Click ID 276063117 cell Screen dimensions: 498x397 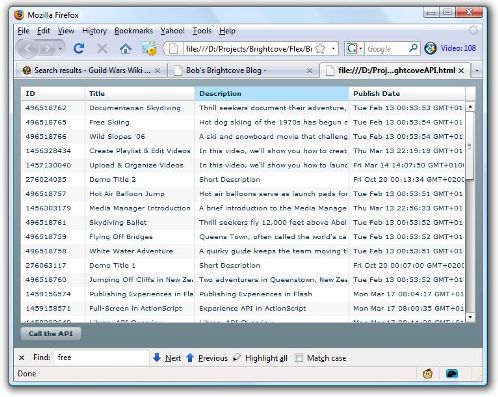coord(46,265)
